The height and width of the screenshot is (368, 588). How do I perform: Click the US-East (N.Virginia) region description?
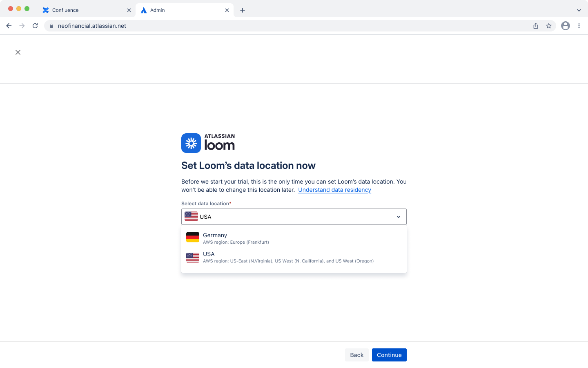point(288,261)
